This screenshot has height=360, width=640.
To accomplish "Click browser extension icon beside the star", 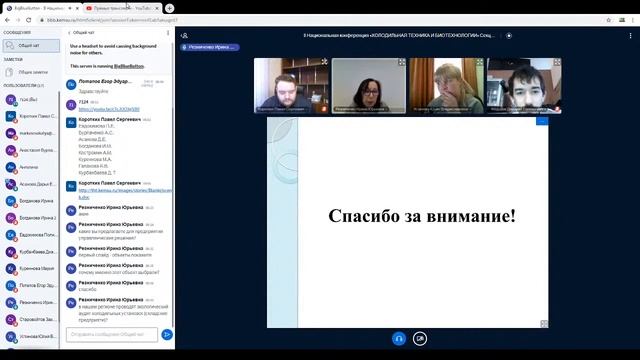I will (622, 20).
